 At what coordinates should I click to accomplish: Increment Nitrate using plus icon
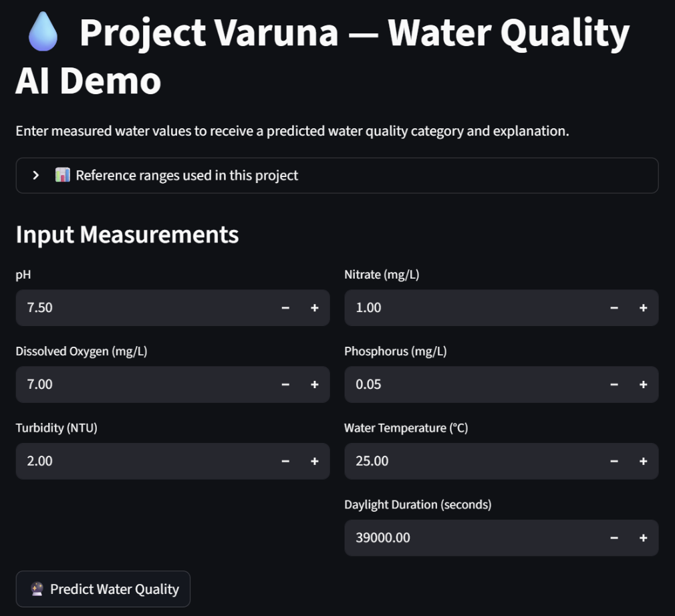tap(643, 308)
